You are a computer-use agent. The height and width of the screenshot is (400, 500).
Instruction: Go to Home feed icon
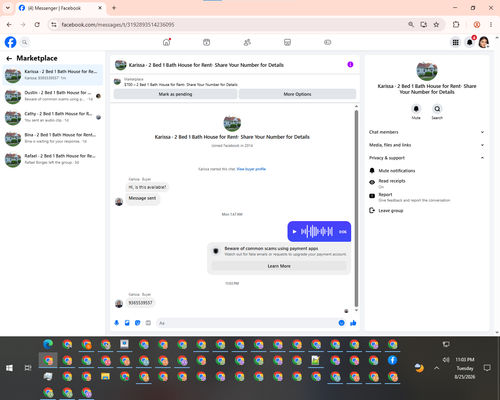point(166,42)
